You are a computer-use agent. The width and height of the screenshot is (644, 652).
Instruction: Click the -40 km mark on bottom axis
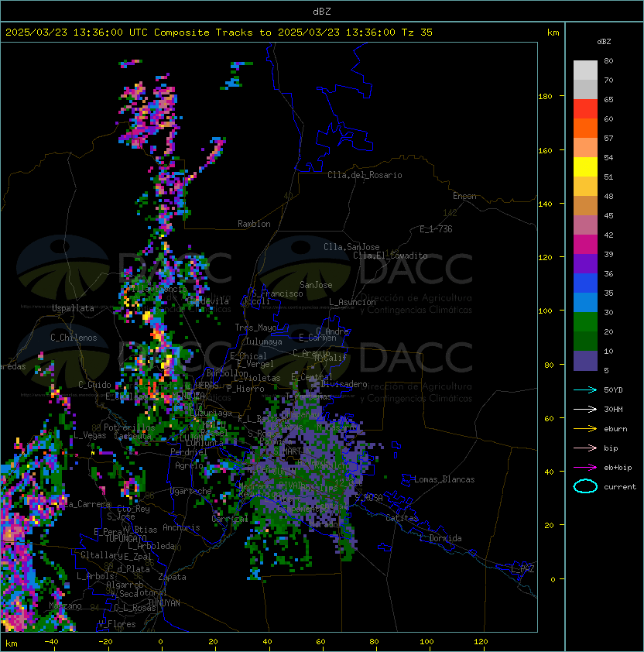pyautogui.click(x=51, y=642)
